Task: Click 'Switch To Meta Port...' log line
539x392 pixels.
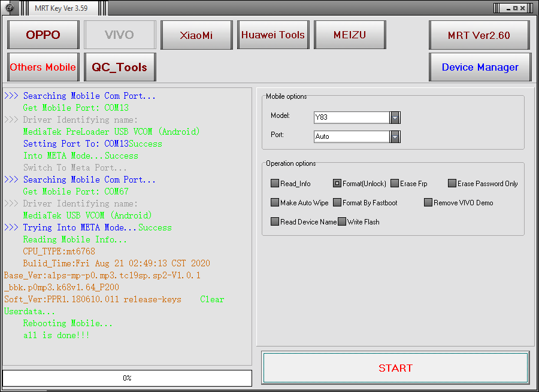Action: pos(75,168)
